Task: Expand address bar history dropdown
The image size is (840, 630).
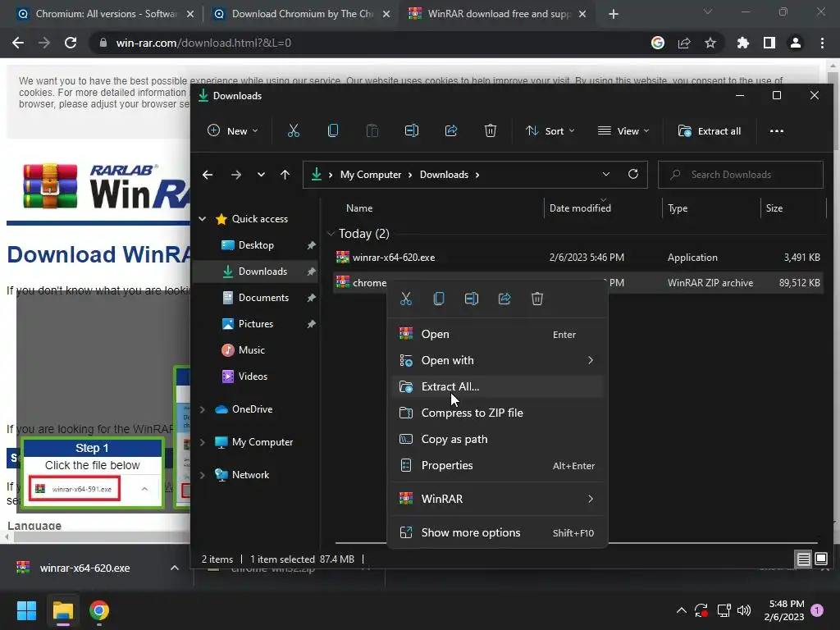Action: click(x=606, y=174)
